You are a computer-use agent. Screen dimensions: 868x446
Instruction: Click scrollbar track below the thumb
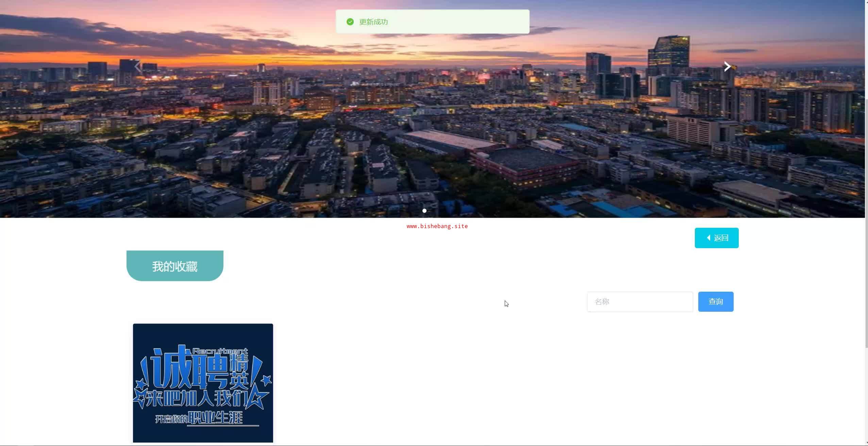coord(866,394)
